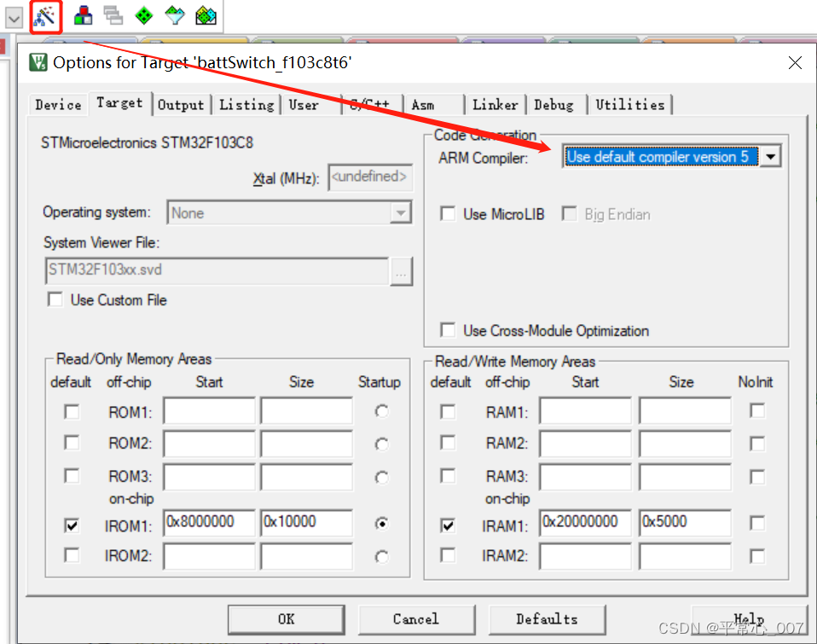Enable Use Cross-Module Optimization
Viewport: 817px width, 644px height.
[448, 330]
